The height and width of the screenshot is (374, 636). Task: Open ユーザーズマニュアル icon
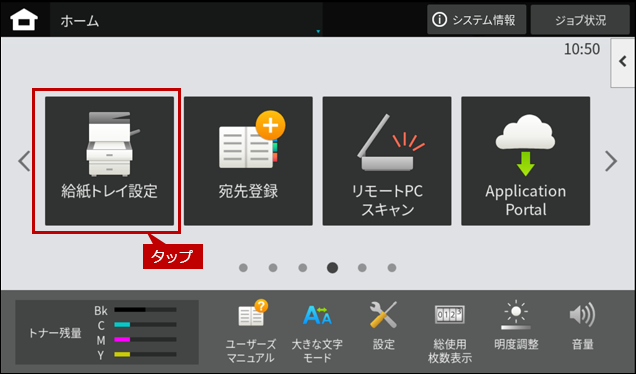pos(251,331)
